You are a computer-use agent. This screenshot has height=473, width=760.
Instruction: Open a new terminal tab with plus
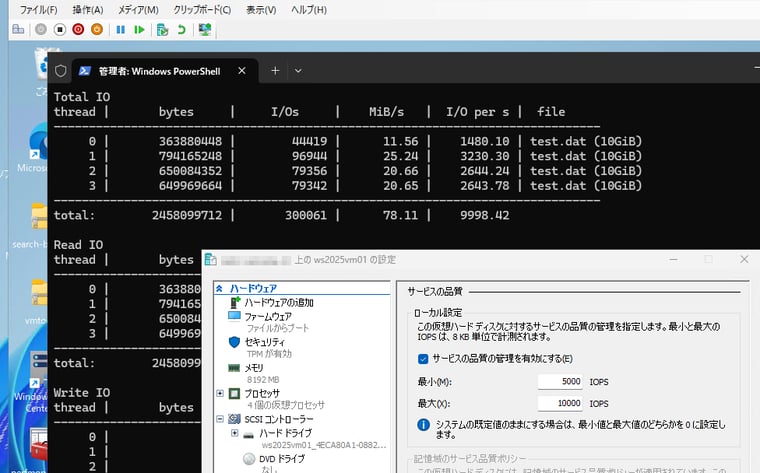pyautogui.click(x=275, y=71)
